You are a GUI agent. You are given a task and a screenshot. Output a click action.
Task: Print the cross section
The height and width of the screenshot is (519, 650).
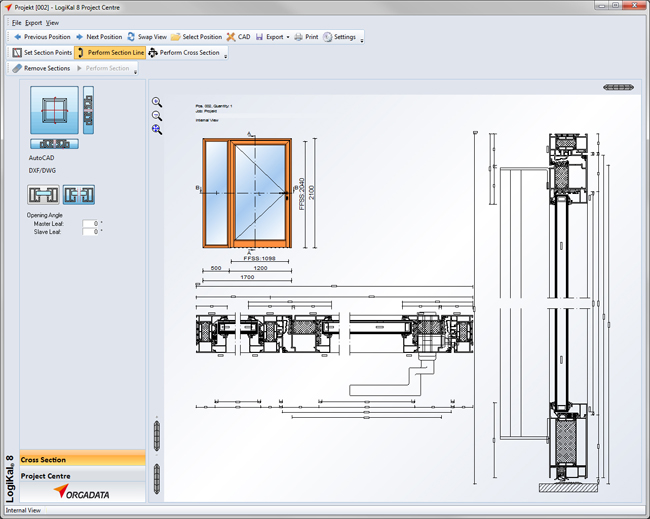[x=306, y=37]
